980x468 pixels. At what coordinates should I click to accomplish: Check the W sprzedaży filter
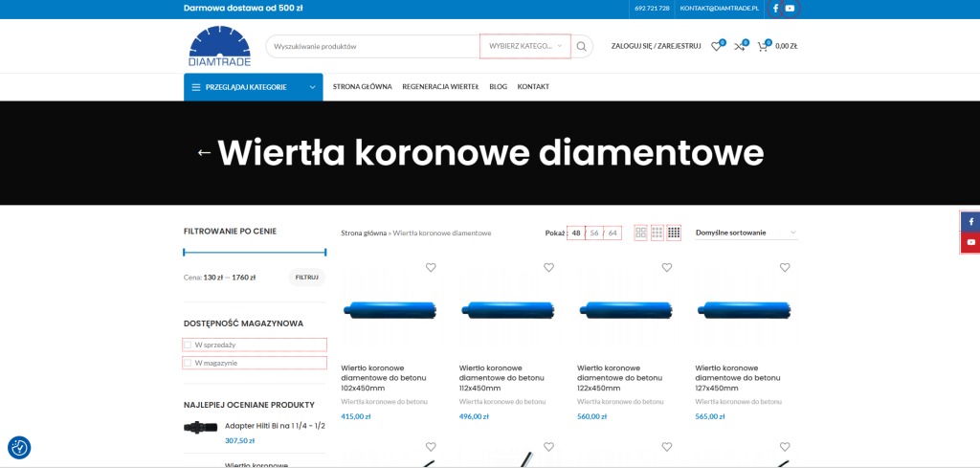coord(188,345)
